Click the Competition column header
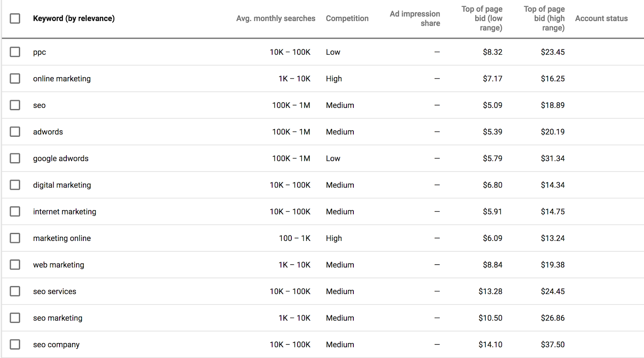The height and width of the screenshot is (358, 644). pos(347,19)
